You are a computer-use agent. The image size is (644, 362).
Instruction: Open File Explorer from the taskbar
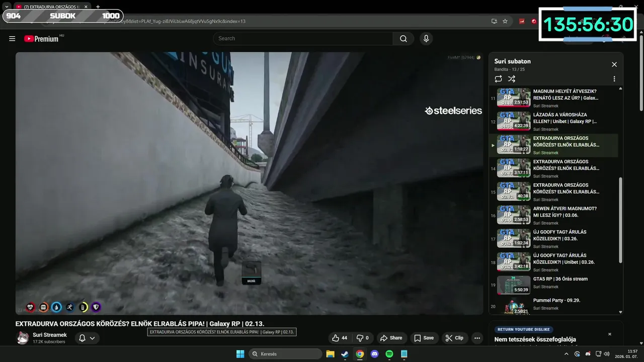pyautogui.click(x=330, y=354)
